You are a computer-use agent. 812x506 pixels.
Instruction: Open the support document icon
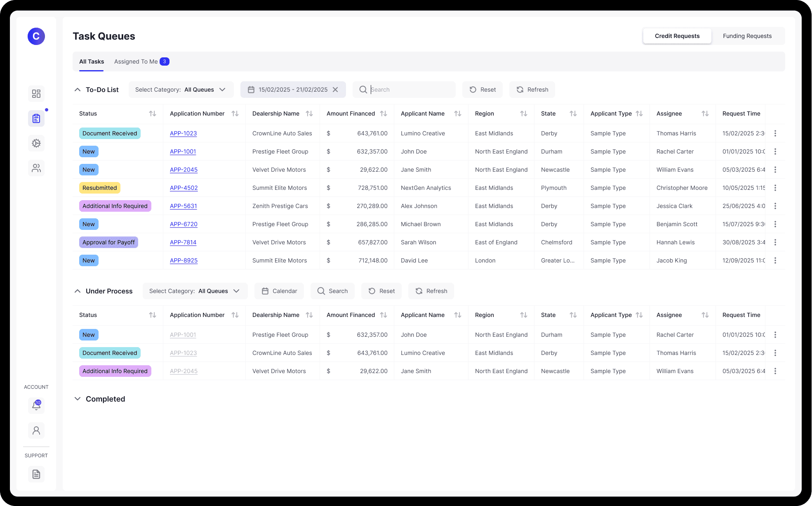(36, 474)
